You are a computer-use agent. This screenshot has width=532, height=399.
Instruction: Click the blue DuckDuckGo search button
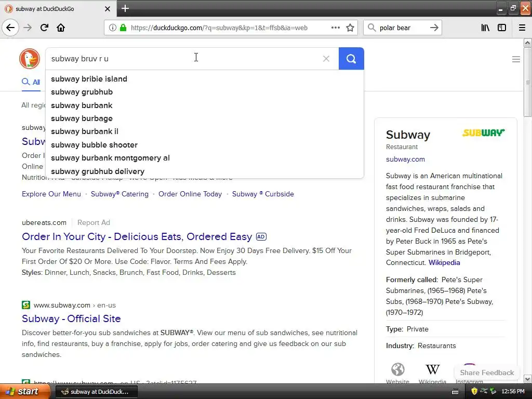click(351, 59)
